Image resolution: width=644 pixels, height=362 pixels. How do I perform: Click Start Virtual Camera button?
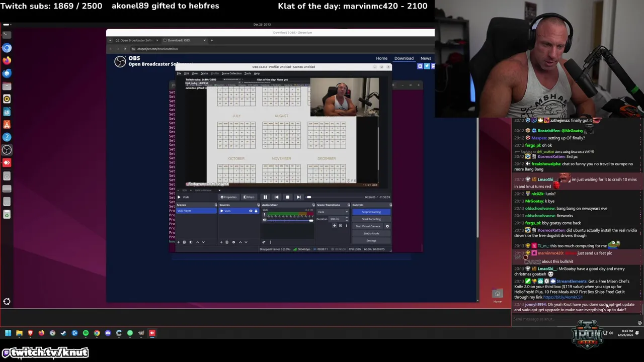[368, 226]
